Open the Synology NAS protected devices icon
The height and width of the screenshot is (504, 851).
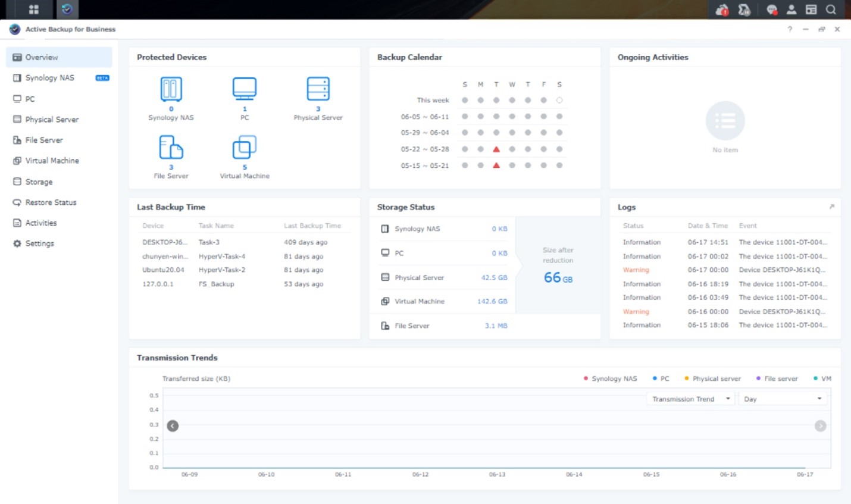171,89
